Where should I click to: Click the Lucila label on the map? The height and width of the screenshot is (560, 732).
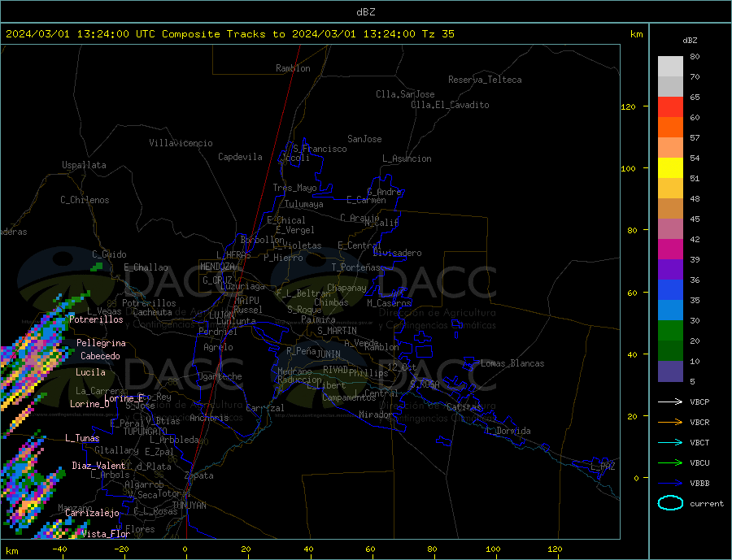(x=90, y=372)
